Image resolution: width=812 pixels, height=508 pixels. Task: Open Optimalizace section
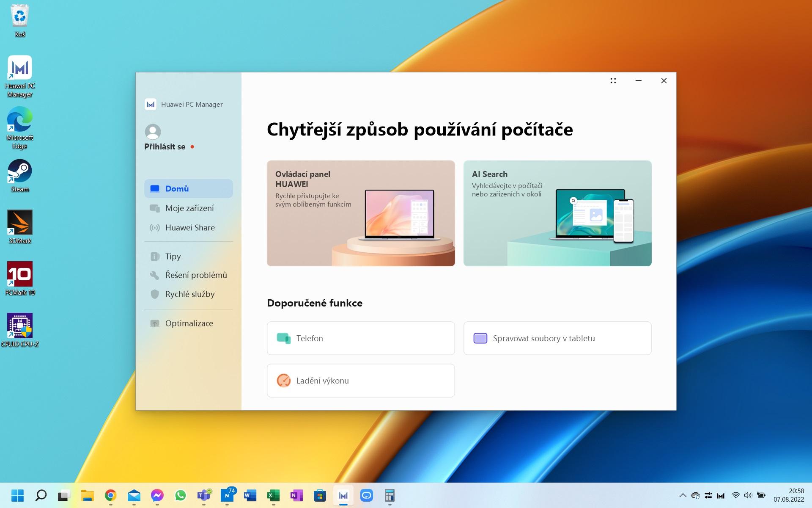pos(188,323)
